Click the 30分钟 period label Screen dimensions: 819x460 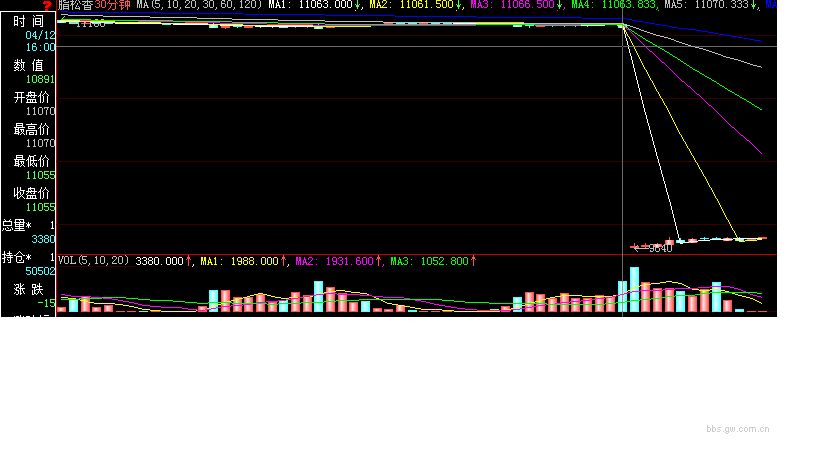112,5
